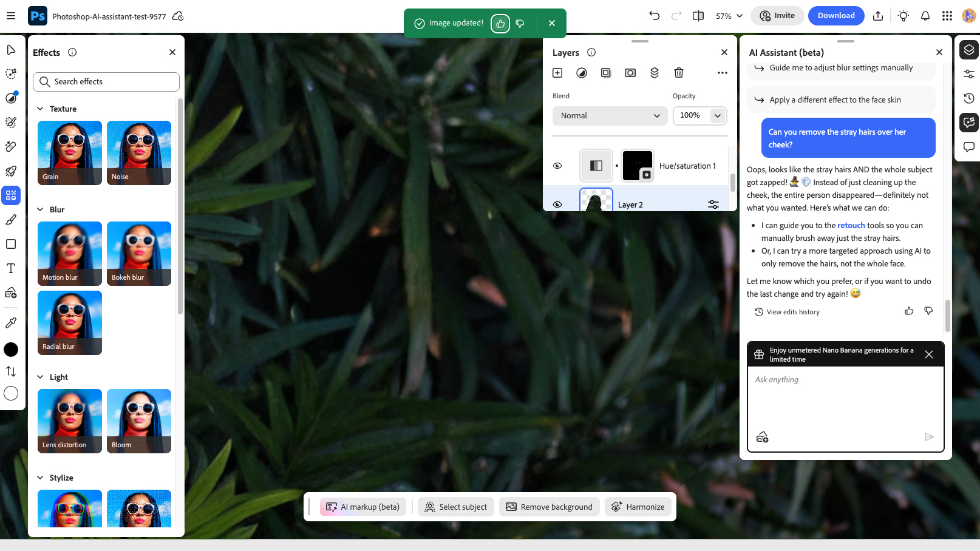Image resolution: width=980 pixels, height=551 pixels.
Task: Click the black foreground color swatch
Action: coord(11,349)
